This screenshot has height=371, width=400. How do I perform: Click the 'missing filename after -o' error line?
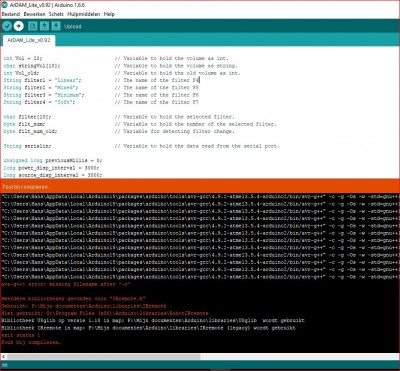[66, 284]
